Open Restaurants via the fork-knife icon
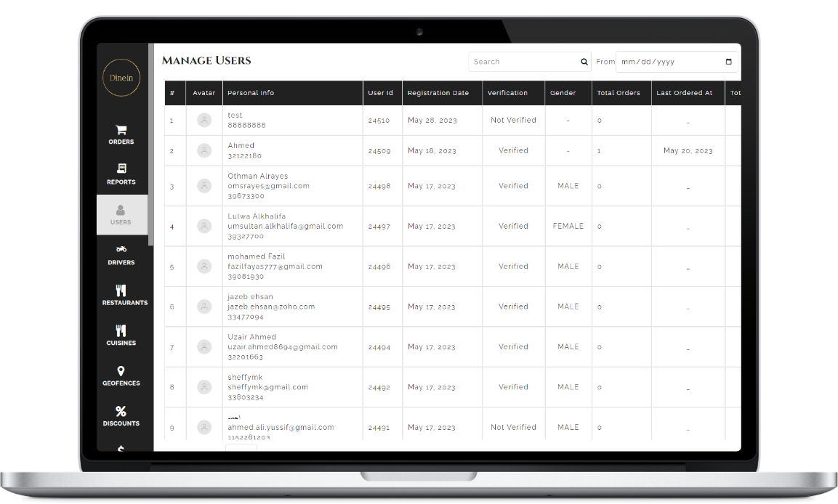 (121, 290)
